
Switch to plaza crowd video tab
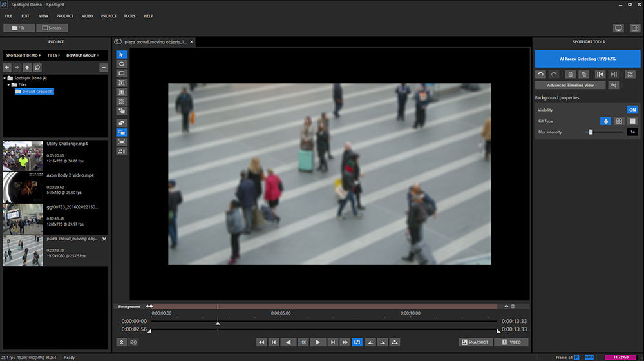click(155, 41)
